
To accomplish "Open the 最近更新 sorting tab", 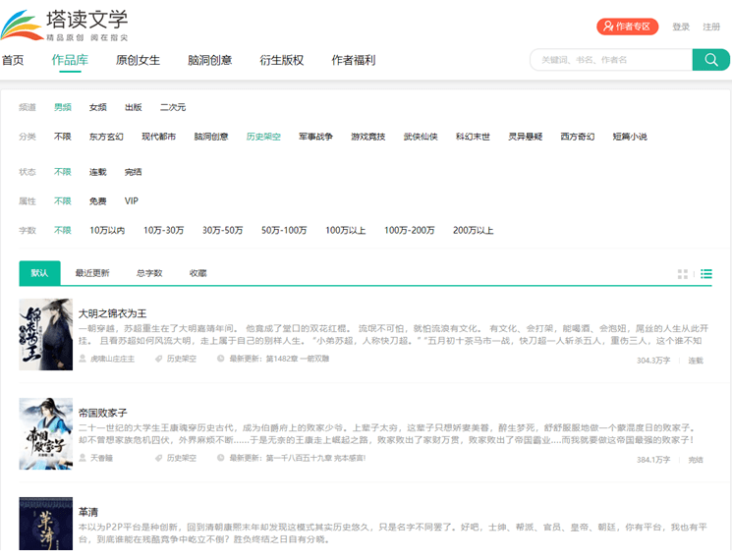I will [x=92, y=273].
